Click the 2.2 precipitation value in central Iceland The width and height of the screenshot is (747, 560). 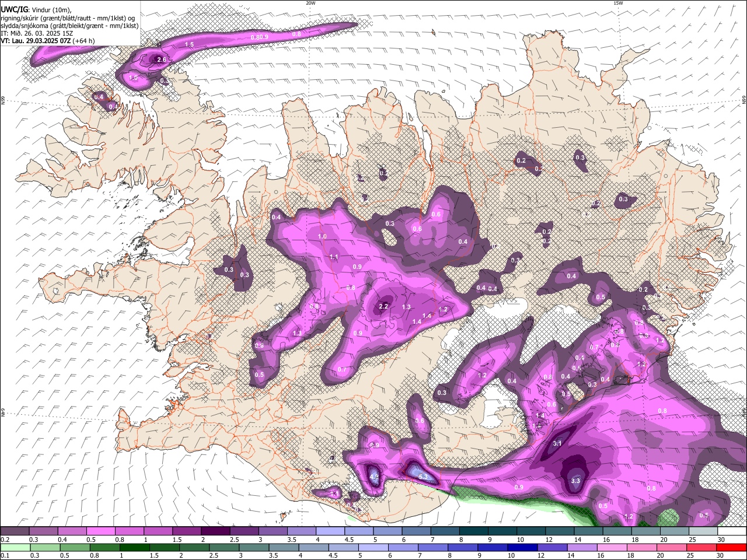tap(383, 306)
